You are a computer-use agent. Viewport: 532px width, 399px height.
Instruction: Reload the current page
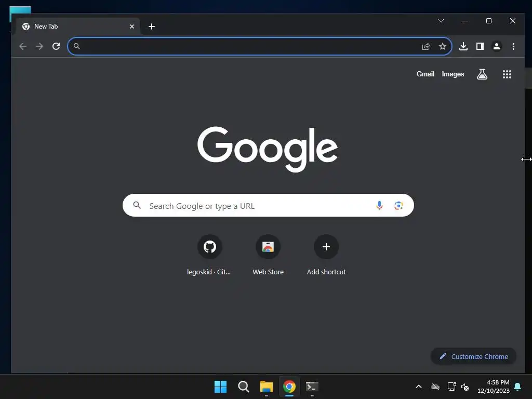(x=56, y=46)
